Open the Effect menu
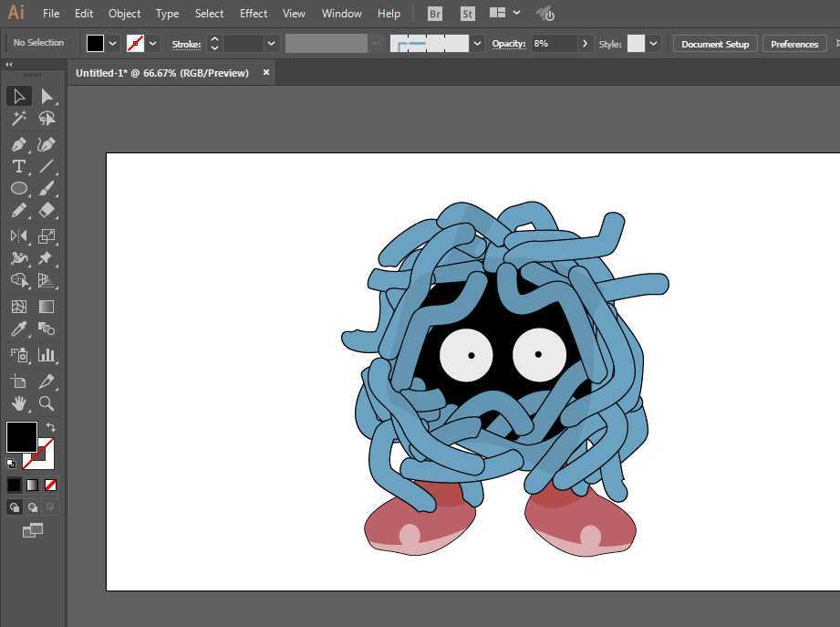The height and width of the screenshot is (627, 840). [254, 14]
